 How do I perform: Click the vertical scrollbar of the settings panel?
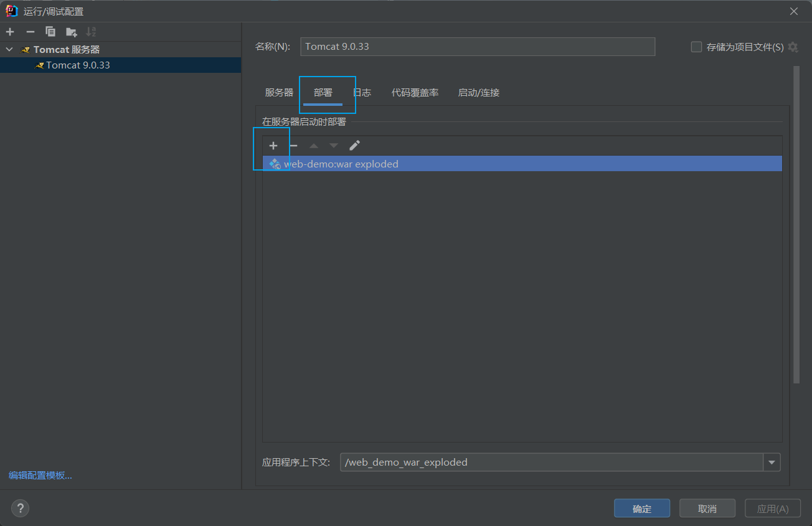[796, 224]
